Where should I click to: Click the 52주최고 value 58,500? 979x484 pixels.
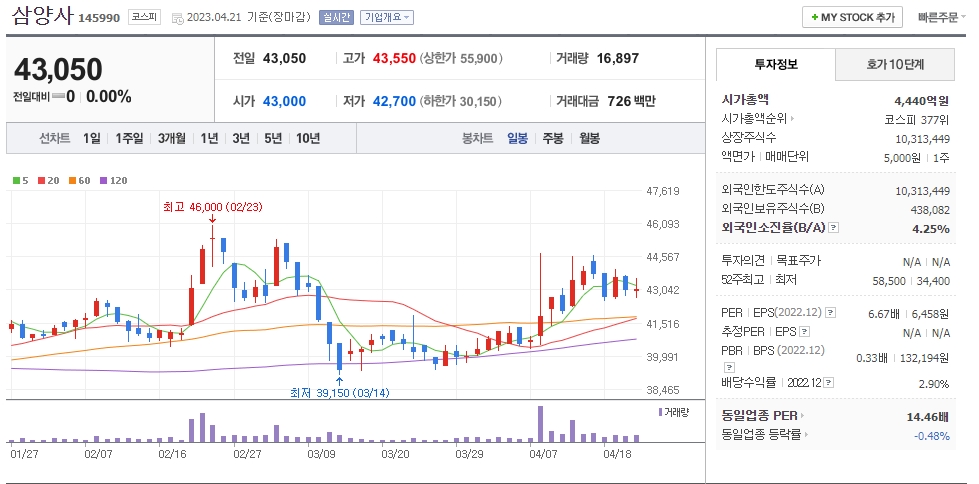[x=888, y=281]
